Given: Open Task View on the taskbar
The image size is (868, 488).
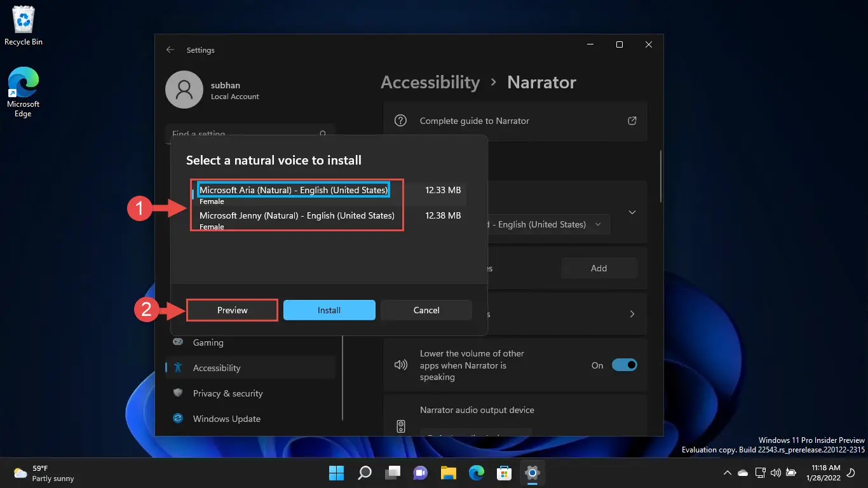Looking at the screenshot, I should click(x=393, y=473).
